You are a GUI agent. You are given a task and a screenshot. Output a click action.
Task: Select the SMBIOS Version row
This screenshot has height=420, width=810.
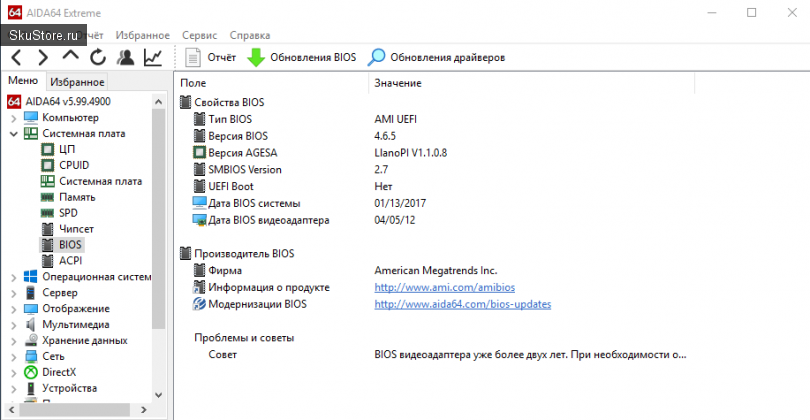[x=437, y=169]
